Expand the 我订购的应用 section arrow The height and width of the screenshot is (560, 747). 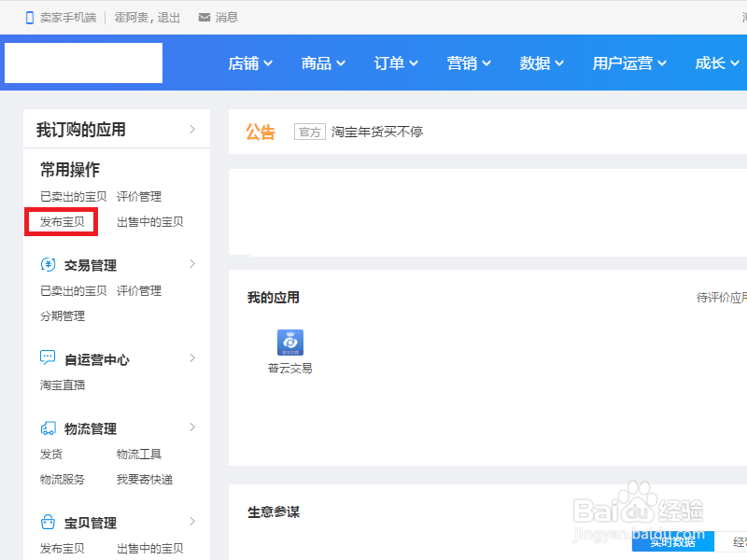coord(194,129)
